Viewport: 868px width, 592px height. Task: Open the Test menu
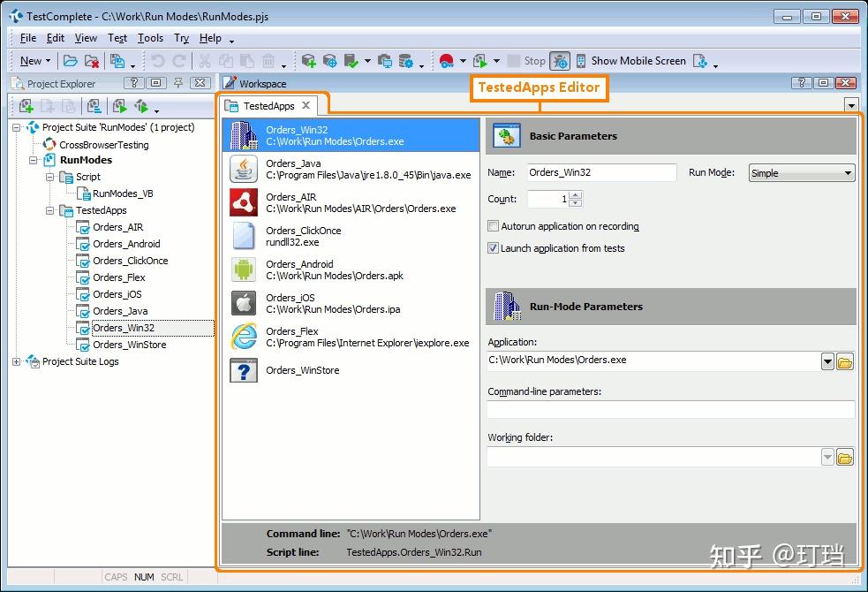(117, 38)
